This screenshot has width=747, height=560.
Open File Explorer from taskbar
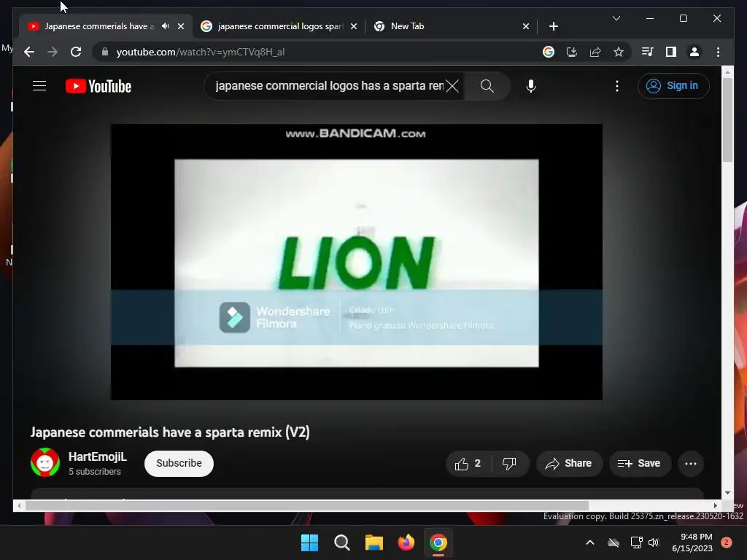point(374,542)
